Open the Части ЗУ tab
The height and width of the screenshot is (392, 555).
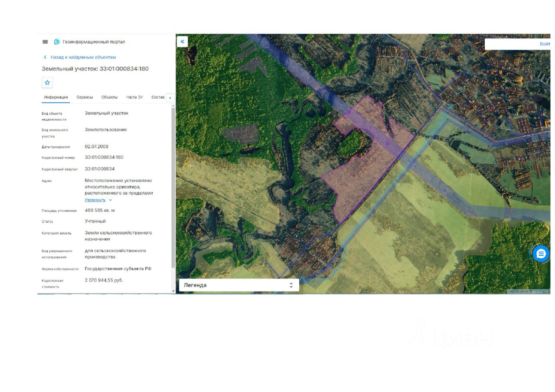point(134,97)
